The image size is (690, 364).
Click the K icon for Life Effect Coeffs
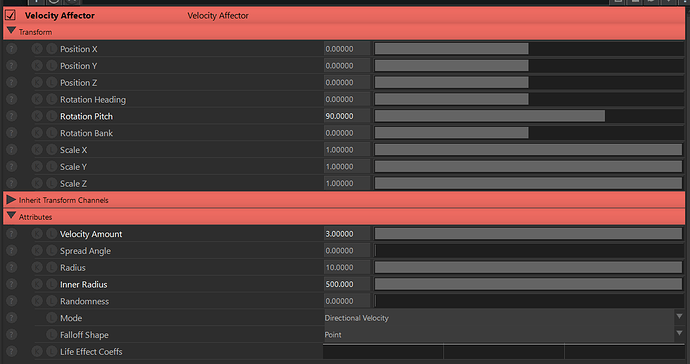[37, 352]
